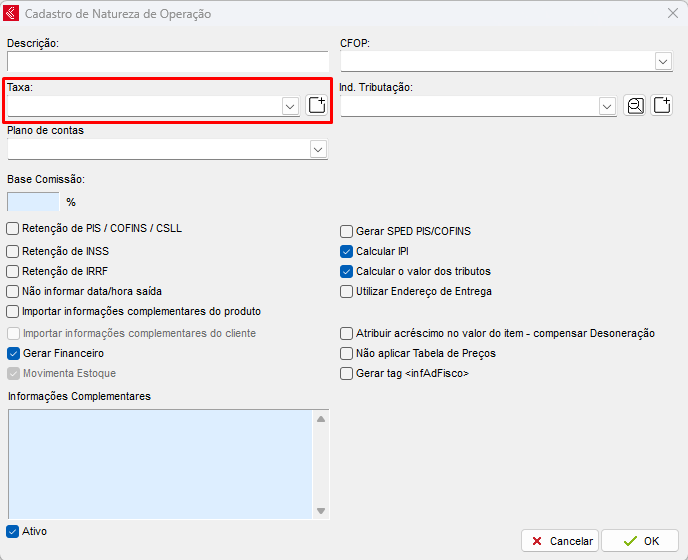The height and width of the screenshot is (560, 688).
Task: Click the application logo in title bar
Action: (12, 14)
